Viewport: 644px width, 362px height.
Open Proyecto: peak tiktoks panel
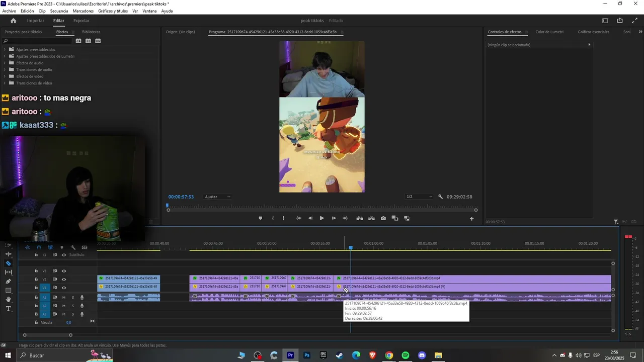tap(23, 32)
